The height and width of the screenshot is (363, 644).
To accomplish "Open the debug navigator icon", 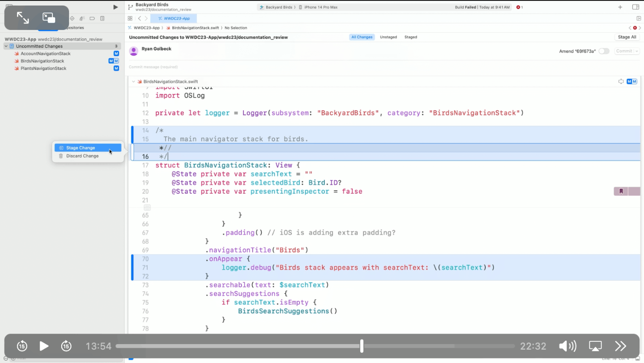I will [82, 18].
